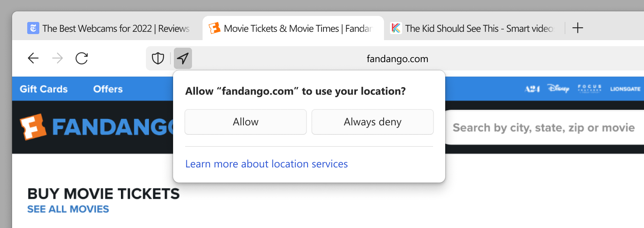Click the Lionsgate studio logo
Image resolution: width=644 pixels, height=228 pixels.
point(624,89)
